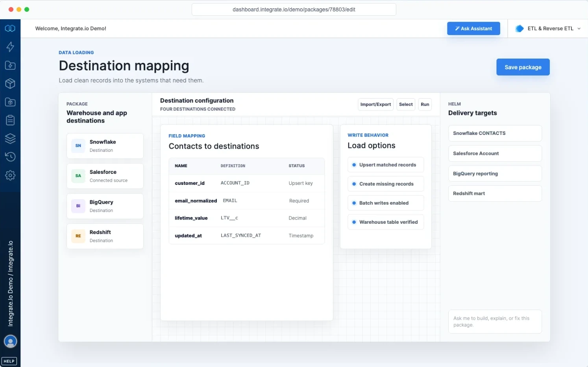Click the SN Snowflake badge icon
The image size is (588, 367).
point(78,146)
